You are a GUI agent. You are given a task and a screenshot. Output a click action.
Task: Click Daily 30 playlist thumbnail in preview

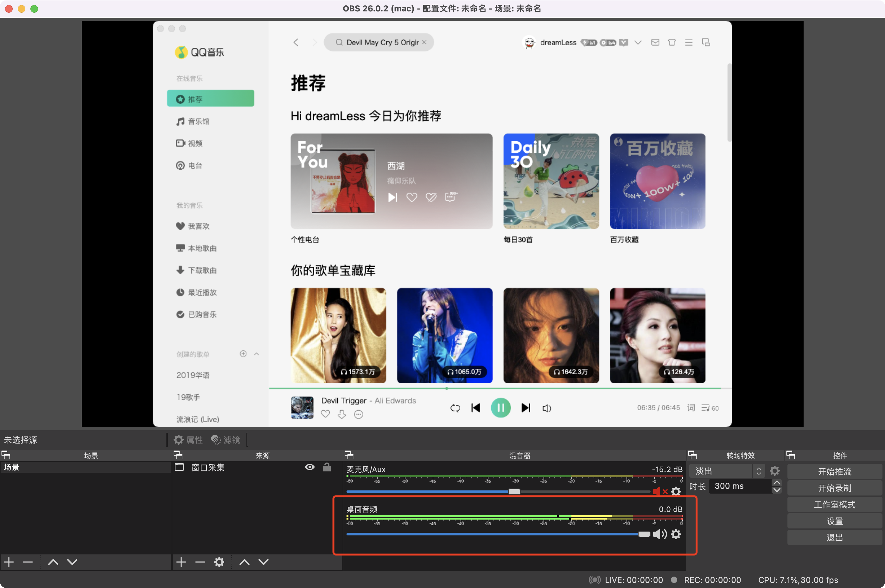tap(551, 181)
